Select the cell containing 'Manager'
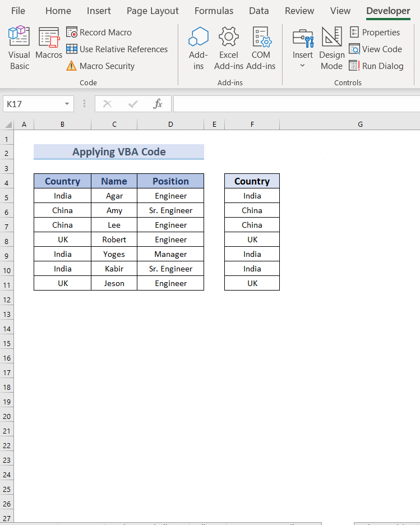Viewport: 420px width, 525px height. pos(170,254)
